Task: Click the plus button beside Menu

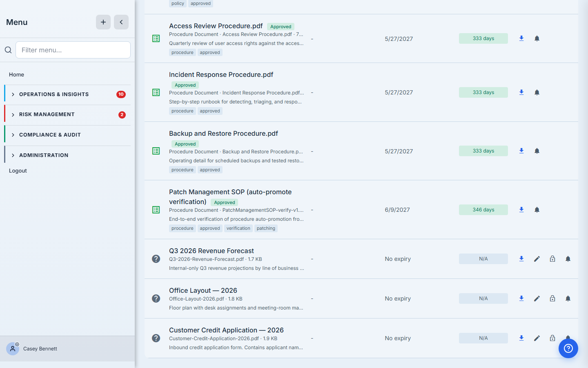Action: click(x=103, y=22)
